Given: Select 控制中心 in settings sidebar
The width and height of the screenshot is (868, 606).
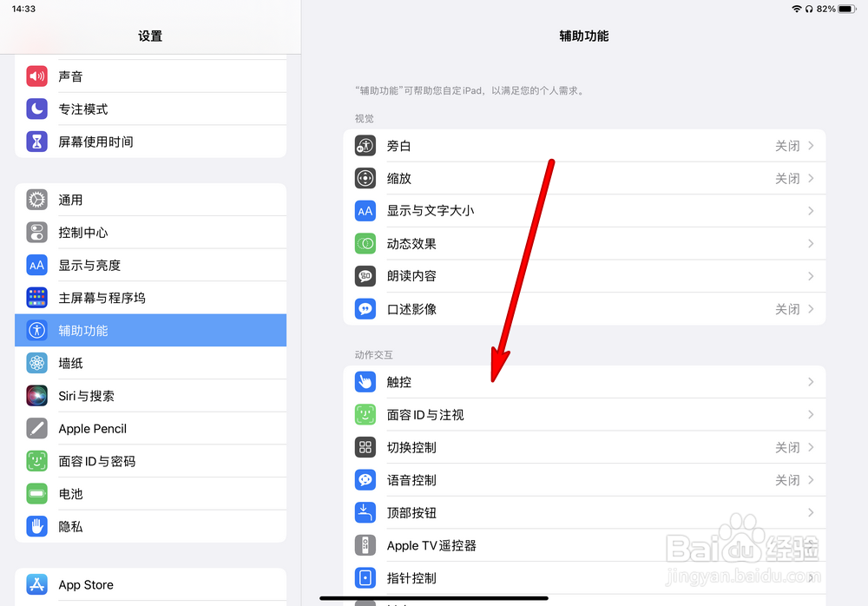Looking at the screenshot, I should point(150,232).
